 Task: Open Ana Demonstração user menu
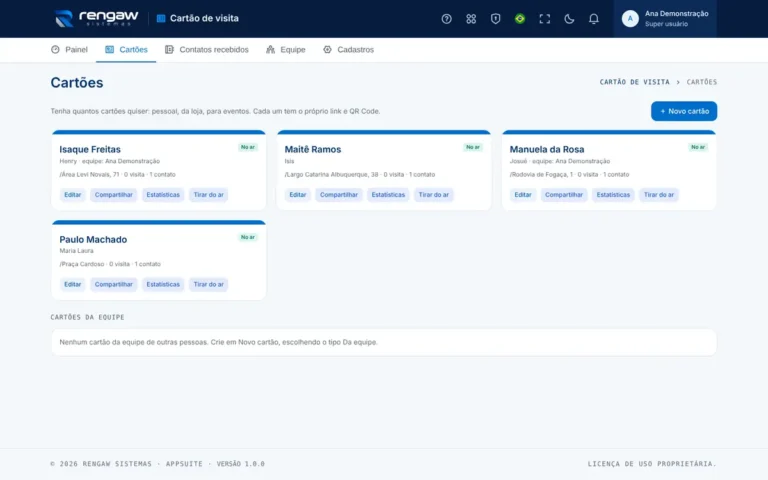point(665,19)
